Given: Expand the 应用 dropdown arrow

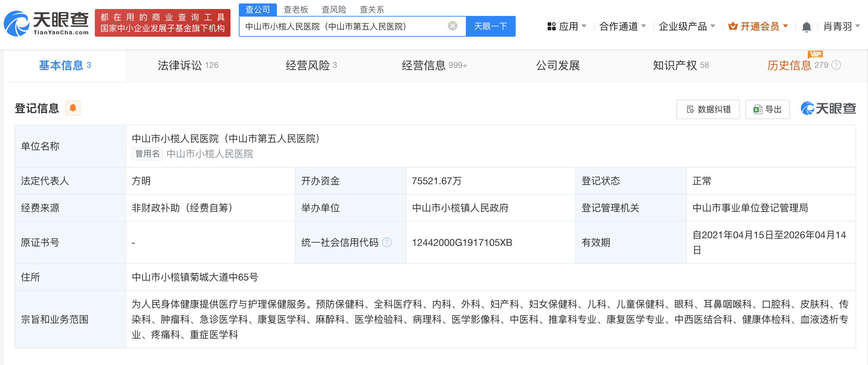Looking at the screenshot, I should [584, 26].
